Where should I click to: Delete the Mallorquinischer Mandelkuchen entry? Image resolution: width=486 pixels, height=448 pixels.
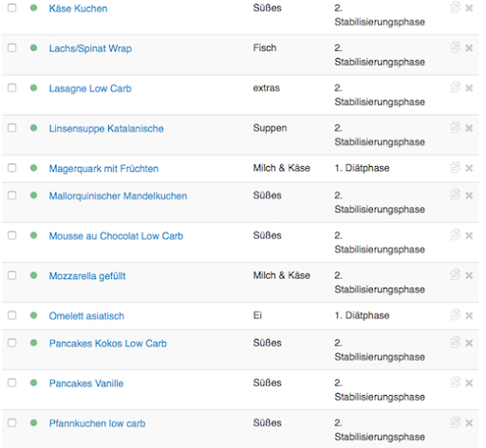(x=469, y=196)
